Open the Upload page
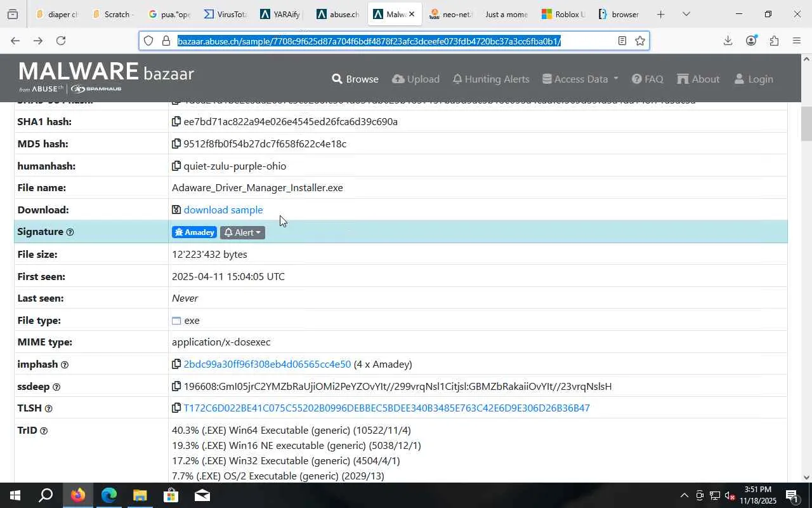The width and height of the screenshot is (812, 508). pos(416,79)
